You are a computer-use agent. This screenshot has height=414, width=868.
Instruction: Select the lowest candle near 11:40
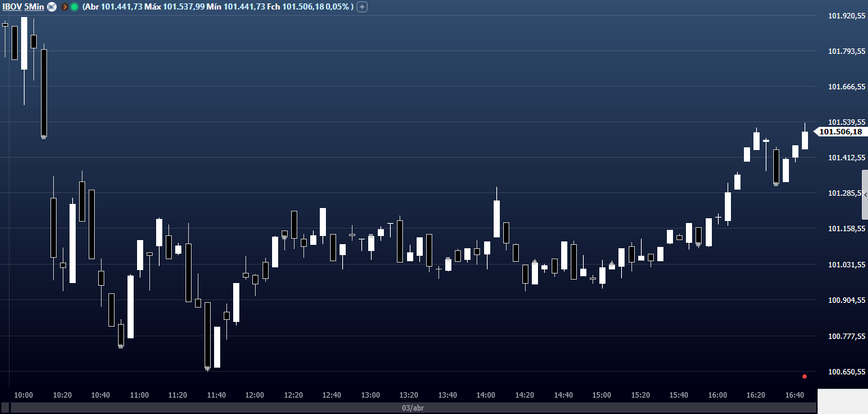pos(207,336)
